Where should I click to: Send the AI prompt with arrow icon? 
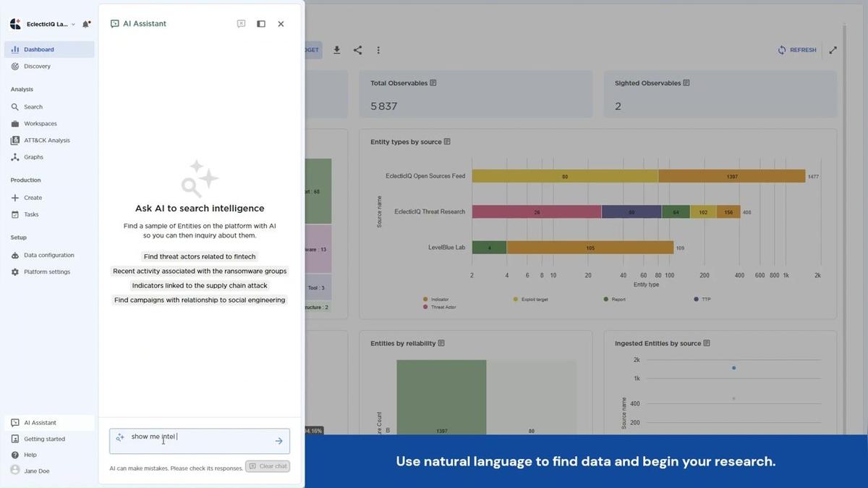pos(278,441)
